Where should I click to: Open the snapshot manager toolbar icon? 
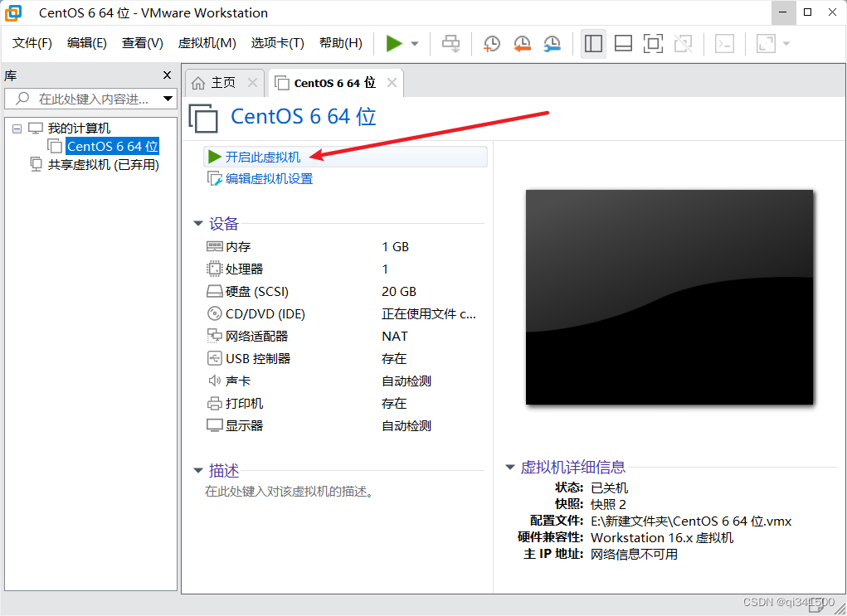coord(552,43)
